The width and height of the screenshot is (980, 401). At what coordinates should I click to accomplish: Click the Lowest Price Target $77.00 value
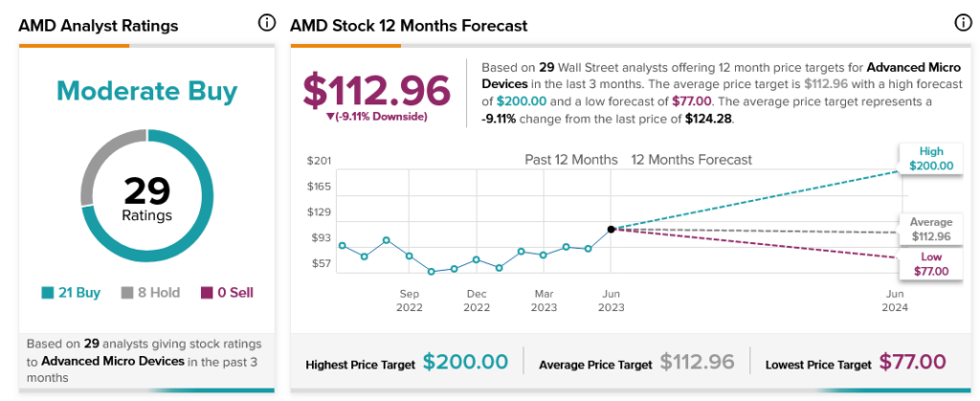click(912, 362)
